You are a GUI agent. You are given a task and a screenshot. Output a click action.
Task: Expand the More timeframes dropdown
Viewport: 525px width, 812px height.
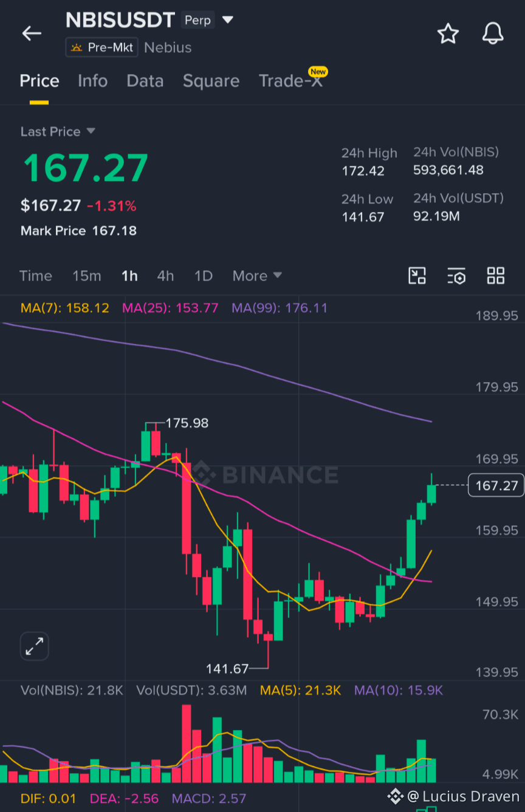(257, 276)
